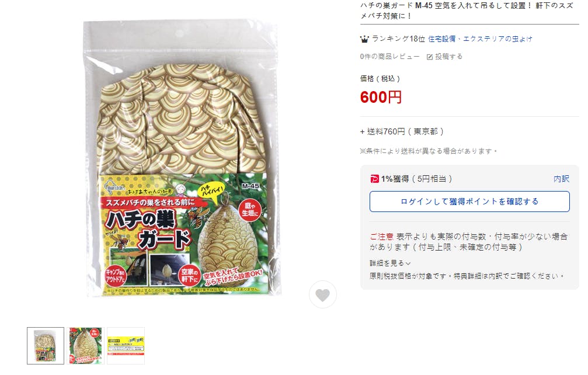Click 投稿する review link

(448, 57)
